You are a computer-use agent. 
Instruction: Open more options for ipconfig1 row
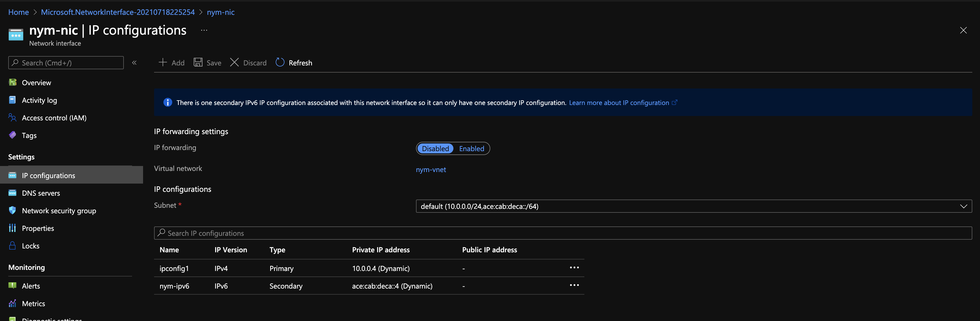(574, 268)
